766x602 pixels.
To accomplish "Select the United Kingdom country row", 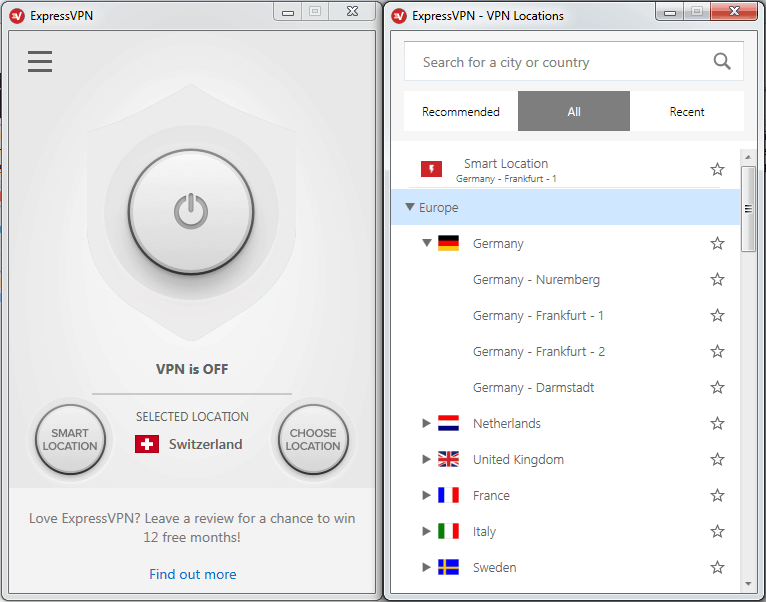I will 566,459.
